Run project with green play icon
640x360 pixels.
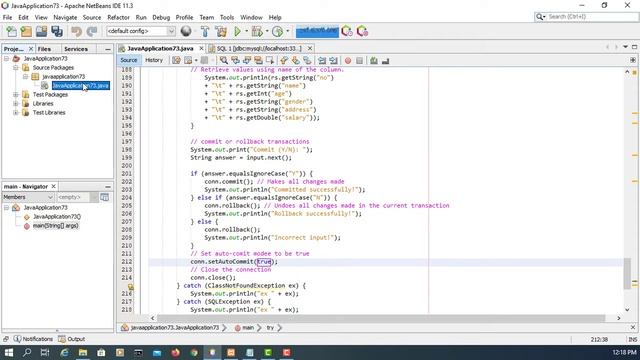[237, 31]
